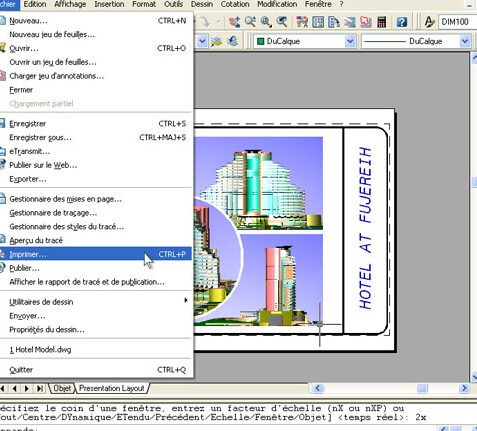Choose Ouvrir un jeu de feuilles...

coord(96,62)
